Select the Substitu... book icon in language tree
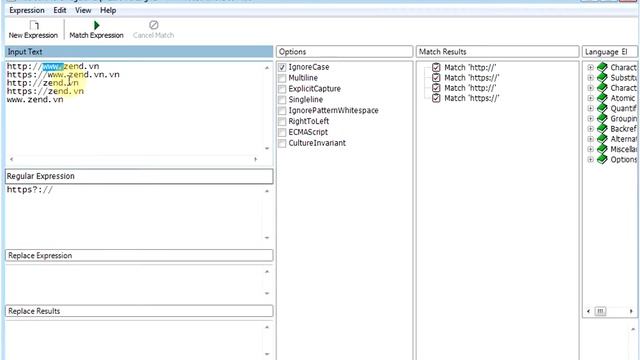This screenshot has width=640, height=360. click(602, 78)
